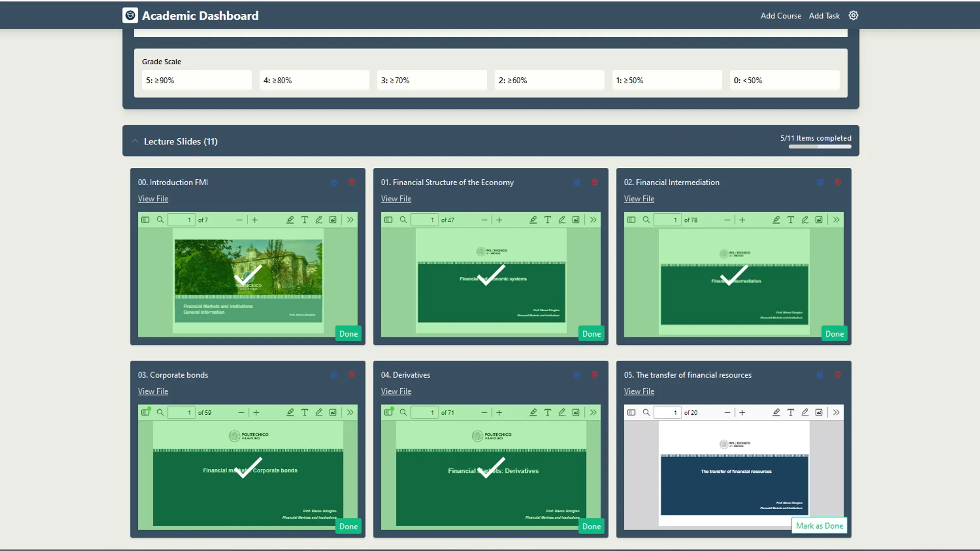Delete the 05 transfer of financial resources slide
This screenshot has width=980, height=551.
(838, 374)
